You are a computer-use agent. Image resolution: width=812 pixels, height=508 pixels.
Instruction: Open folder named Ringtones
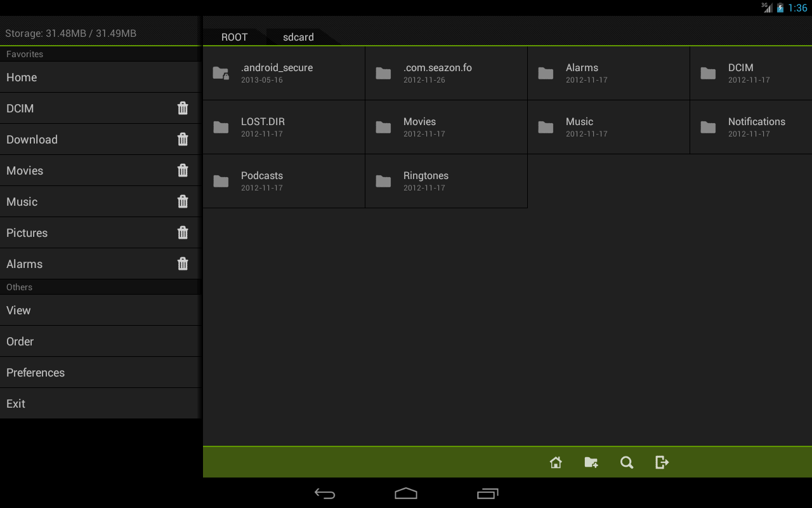point(426,175)
